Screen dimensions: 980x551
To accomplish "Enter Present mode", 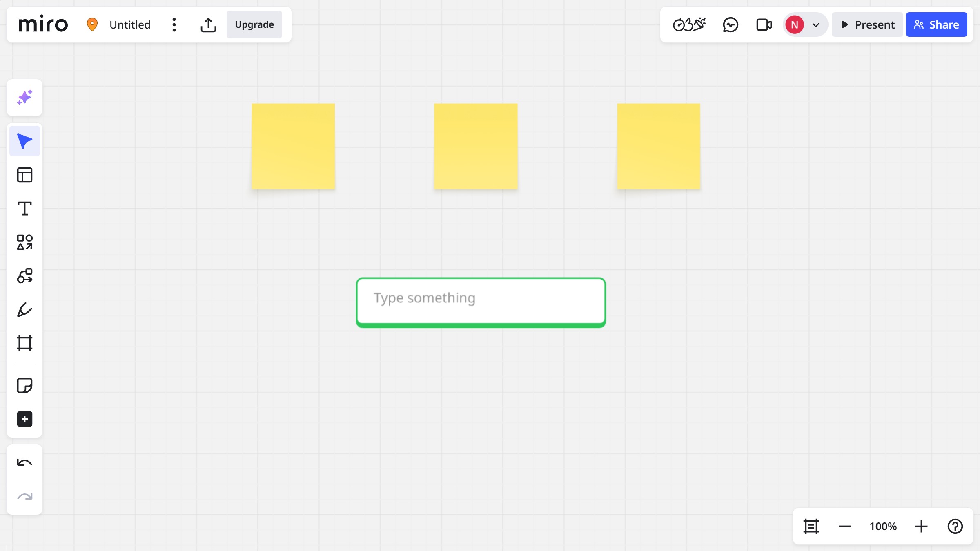I will point(867,24).
